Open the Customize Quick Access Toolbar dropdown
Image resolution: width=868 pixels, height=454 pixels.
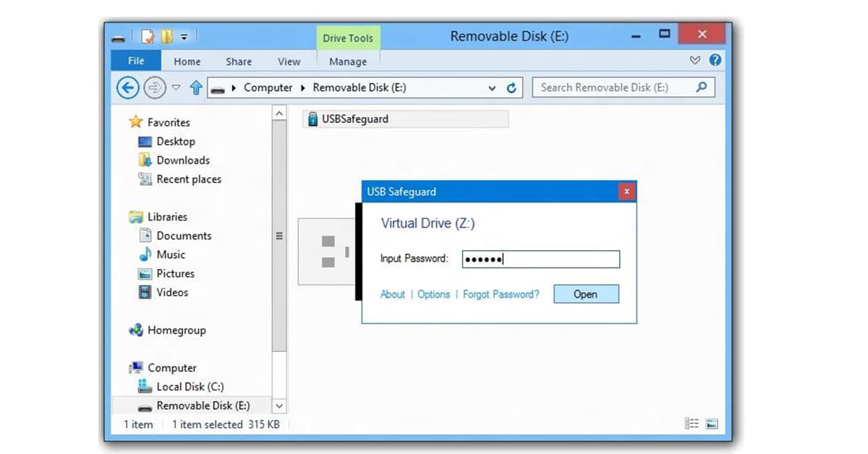click(x=184, y=37)
